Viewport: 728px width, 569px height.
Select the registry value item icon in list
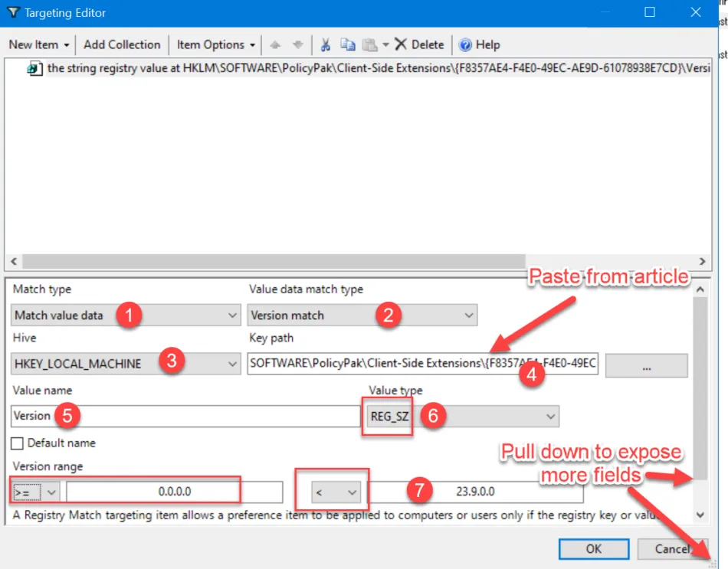(34, 68)
